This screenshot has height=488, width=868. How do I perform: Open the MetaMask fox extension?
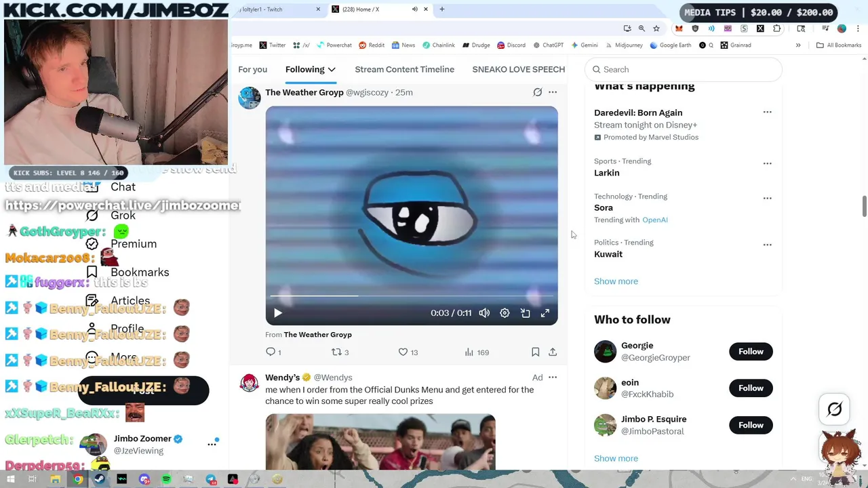tap(679, 28)
